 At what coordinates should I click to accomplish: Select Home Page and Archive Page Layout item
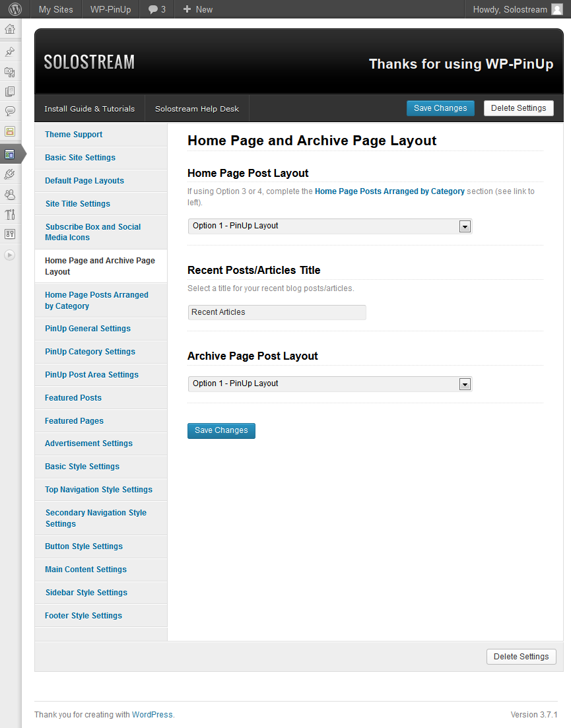click(101, 266)
